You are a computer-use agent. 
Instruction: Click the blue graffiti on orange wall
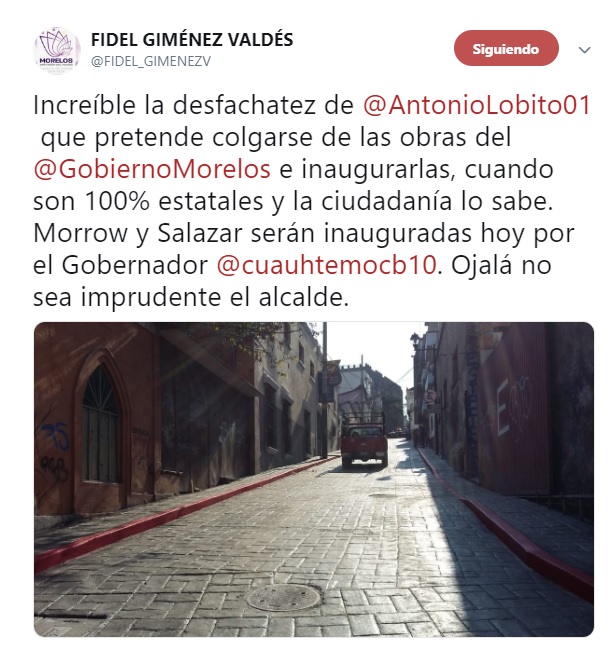56,436
